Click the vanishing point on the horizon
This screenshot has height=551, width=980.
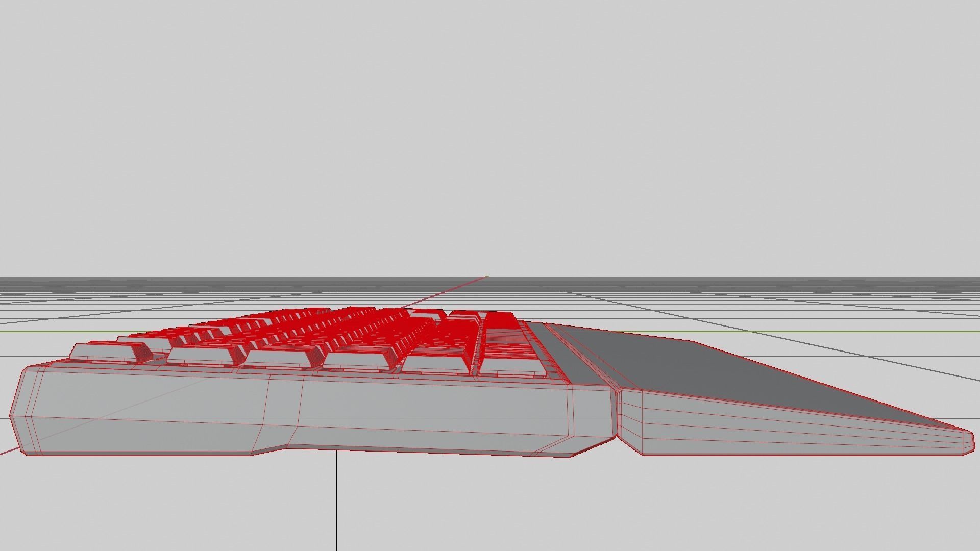coord(487,277)
